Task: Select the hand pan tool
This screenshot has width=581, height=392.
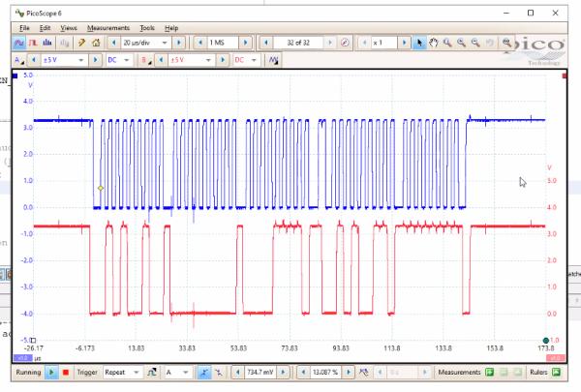Action: 434,43
